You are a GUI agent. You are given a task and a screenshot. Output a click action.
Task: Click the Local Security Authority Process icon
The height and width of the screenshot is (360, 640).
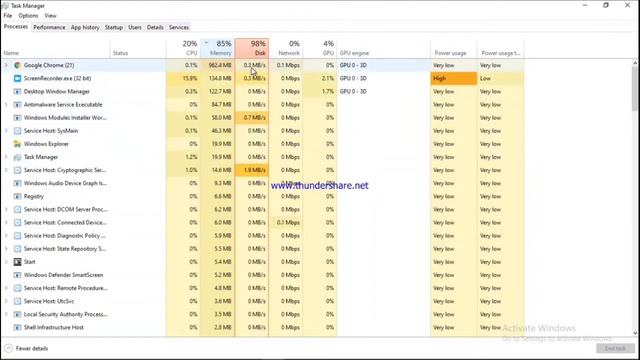pyautogui.click(x=17, y=314)
